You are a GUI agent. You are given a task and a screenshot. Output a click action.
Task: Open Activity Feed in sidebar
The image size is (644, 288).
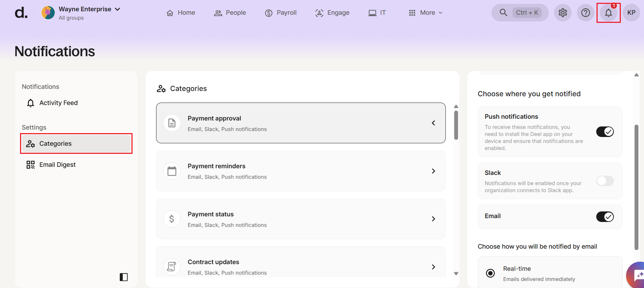click(x=58, y=103)
